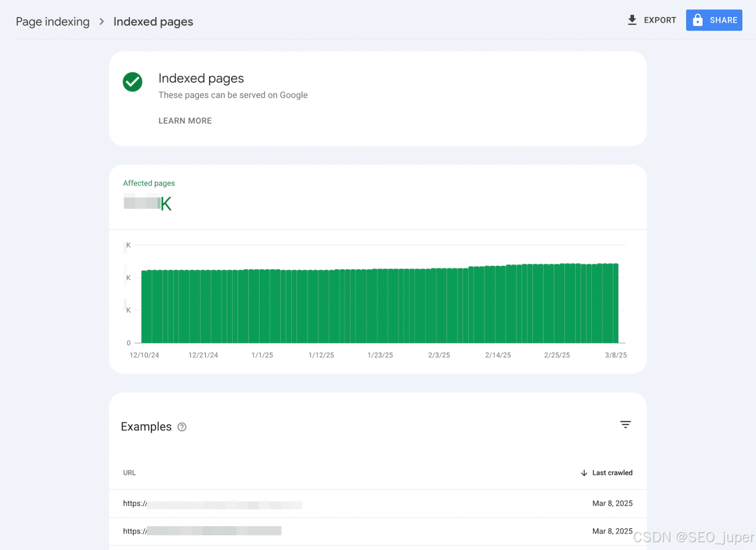
Task: Click the EXPORT button label
Action: (x=660, y=20)
